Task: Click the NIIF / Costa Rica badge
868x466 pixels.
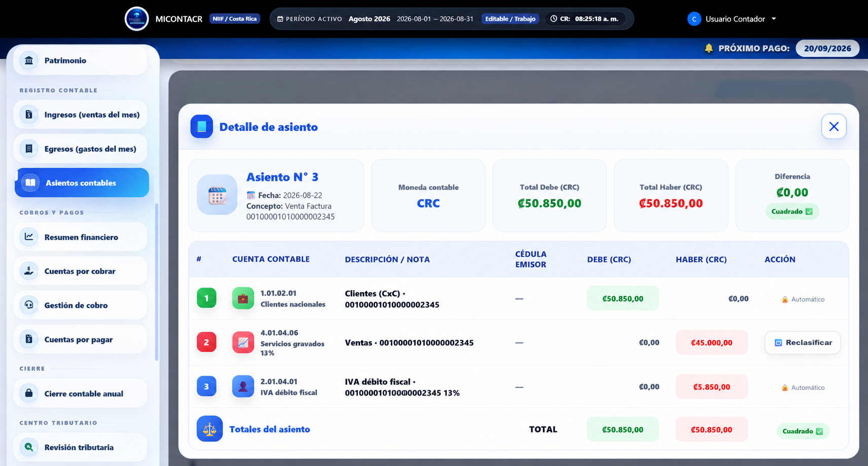Action: pyautogui.click(x=235, y=19)
